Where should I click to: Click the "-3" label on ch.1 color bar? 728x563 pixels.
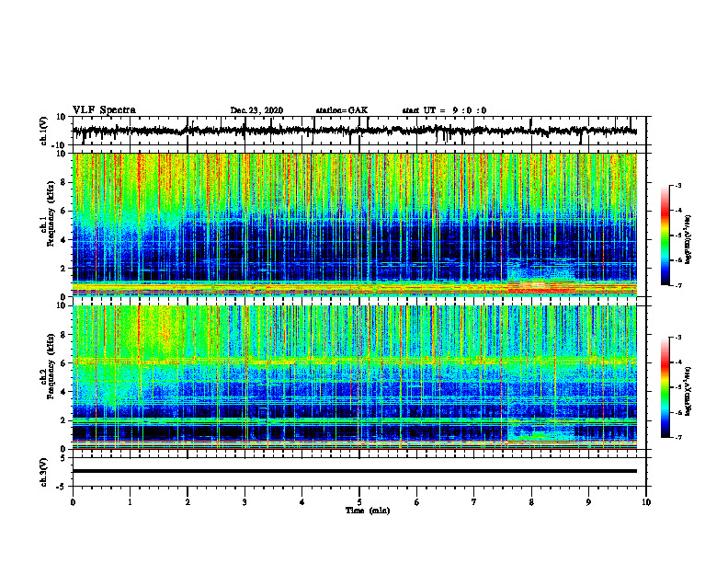tap(678, 186)
